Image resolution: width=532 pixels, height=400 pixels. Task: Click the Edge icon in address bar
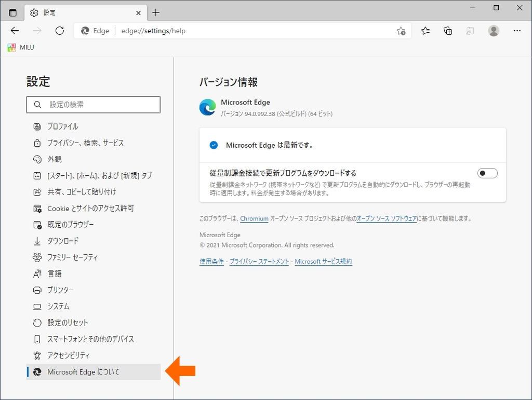point(85,31)
